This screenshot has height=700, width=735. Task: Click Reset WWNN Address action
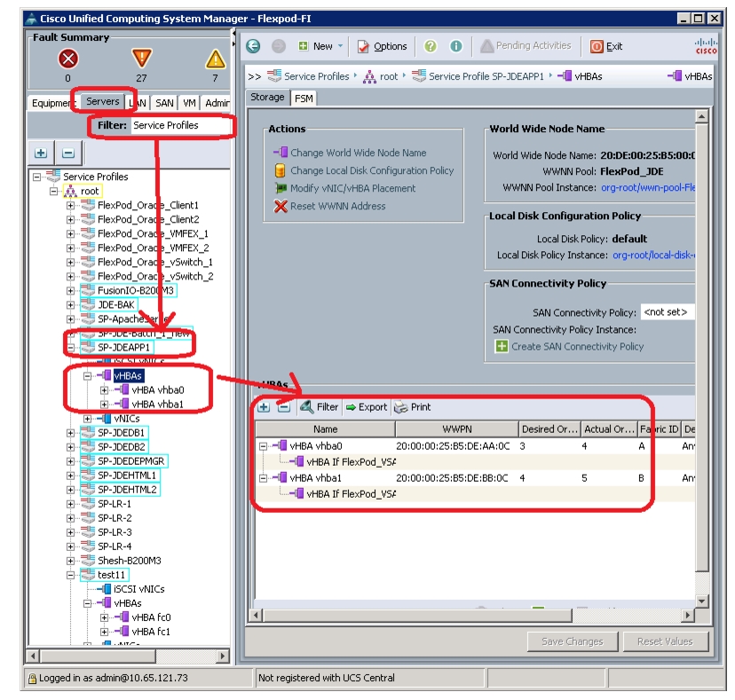pyautogui.click(x=330, y=206)
